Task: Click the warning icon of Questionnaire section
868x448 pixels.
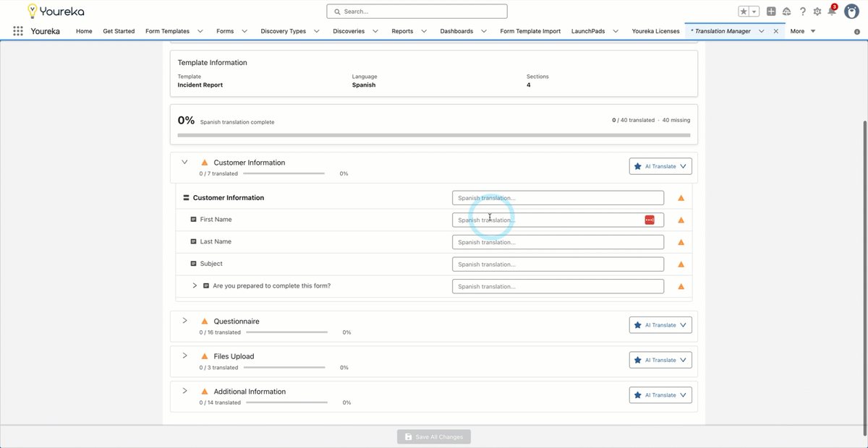Action: pyautogui.click(x=205, y=322)
